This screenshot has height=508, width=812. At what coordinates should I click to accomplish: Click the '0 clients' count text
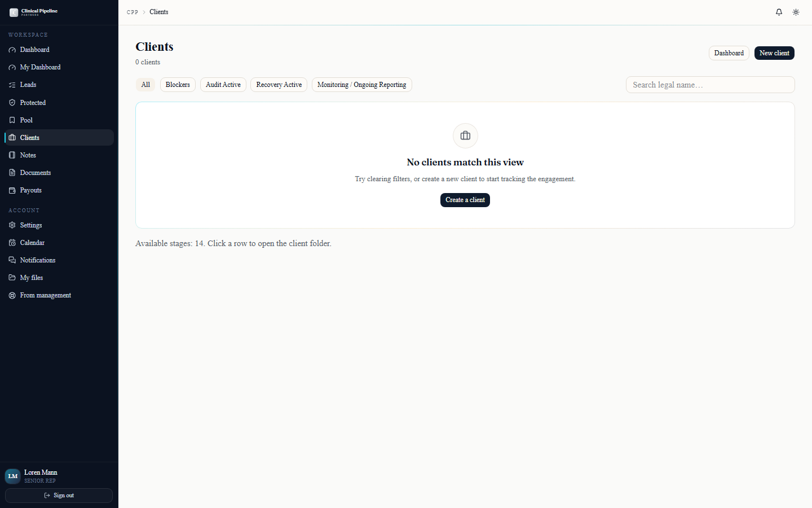(148, 62)
